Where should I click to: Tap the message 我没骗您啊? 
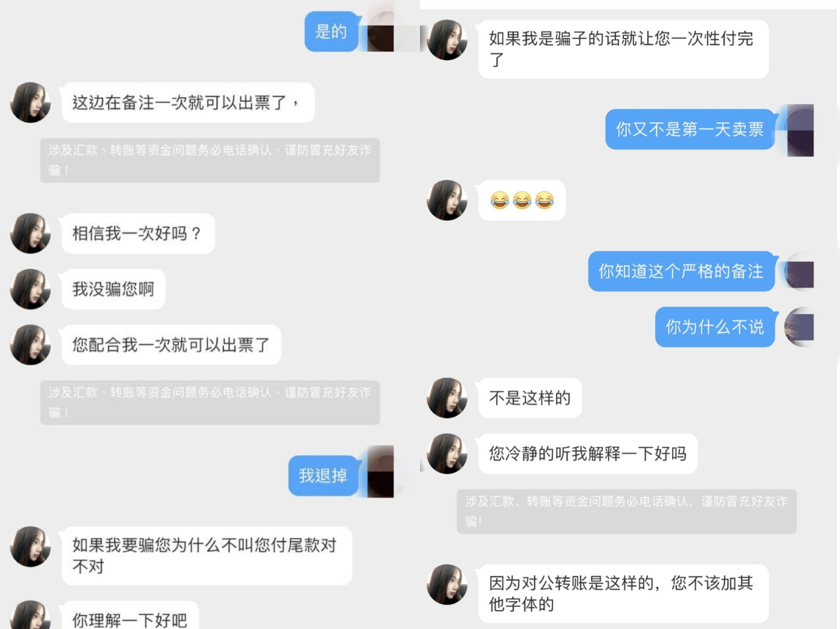click(114, 289)
